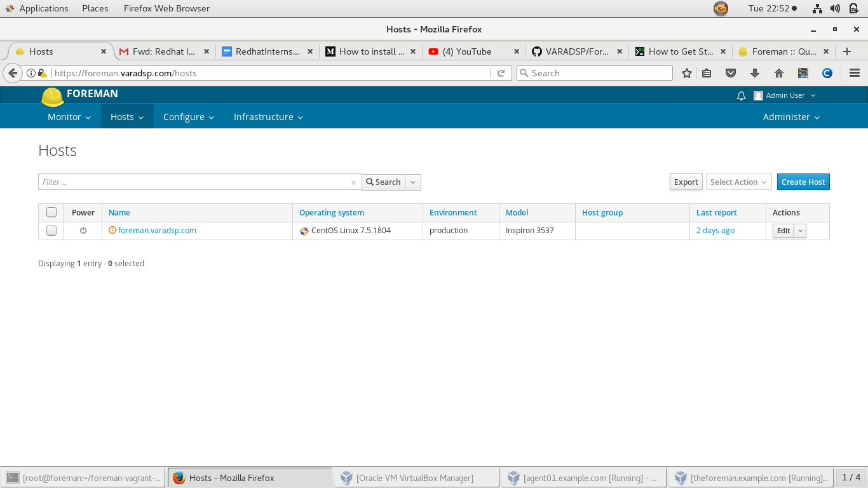Click the CentOS logo icon in row
868x488 pixels.
(x=304, y=231)
